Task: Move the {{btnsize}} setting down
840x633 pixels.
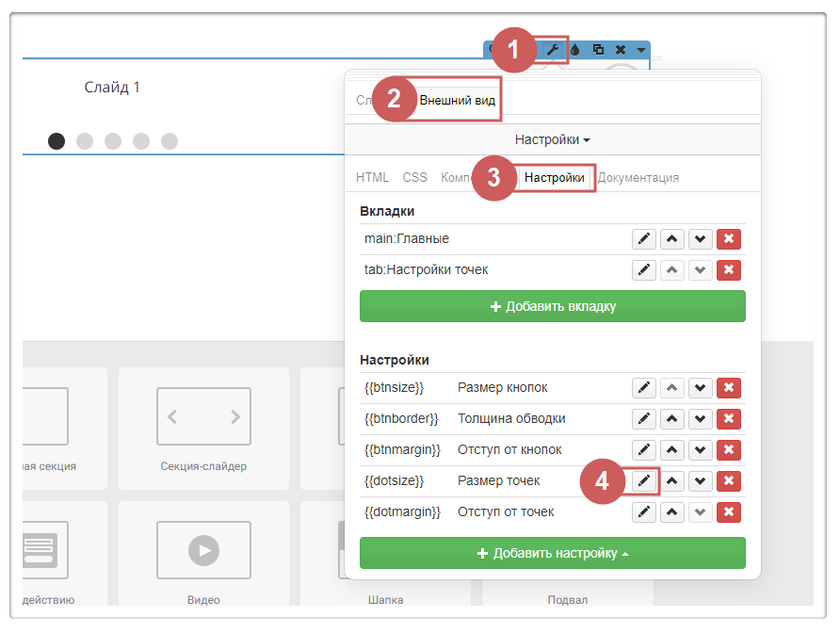Action: coord(700,388)
